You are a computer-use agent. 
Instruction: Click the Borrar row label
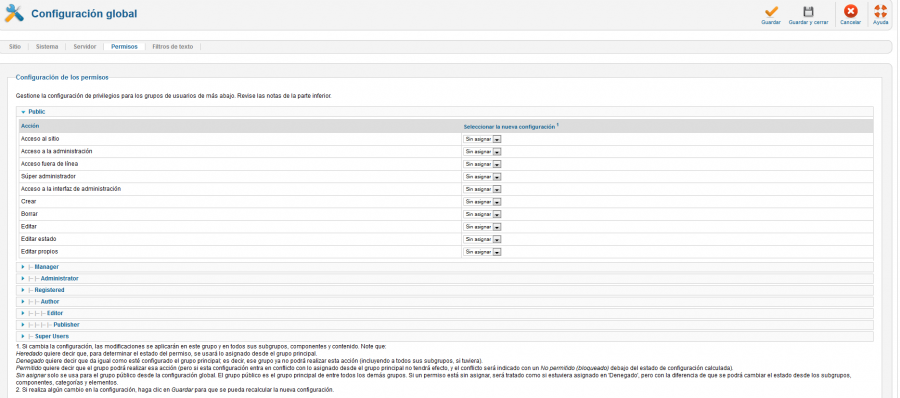tap(29, 214)
